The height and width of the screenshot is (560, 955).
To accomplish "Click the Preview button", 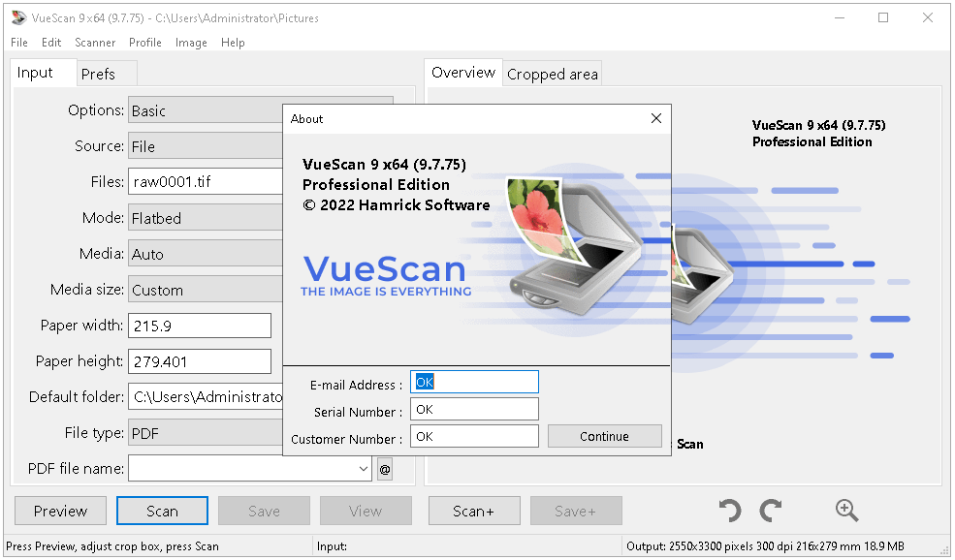I will (x=60, y=511).
